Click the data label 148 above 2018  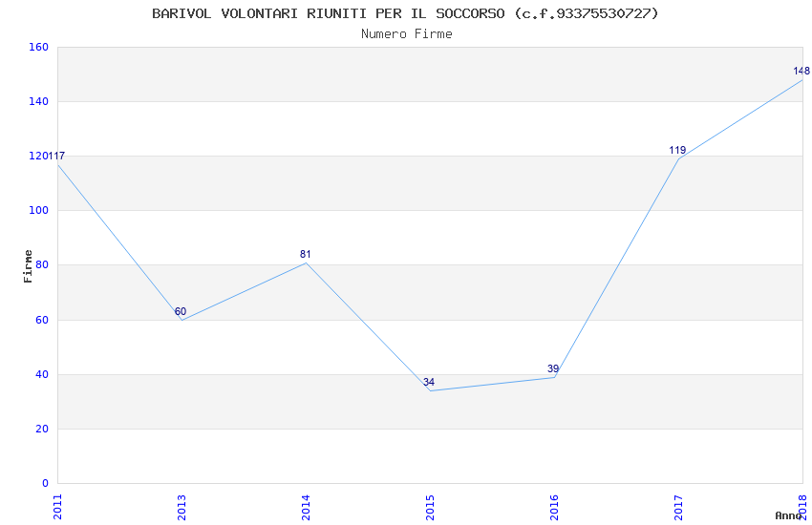coord(801,71)
